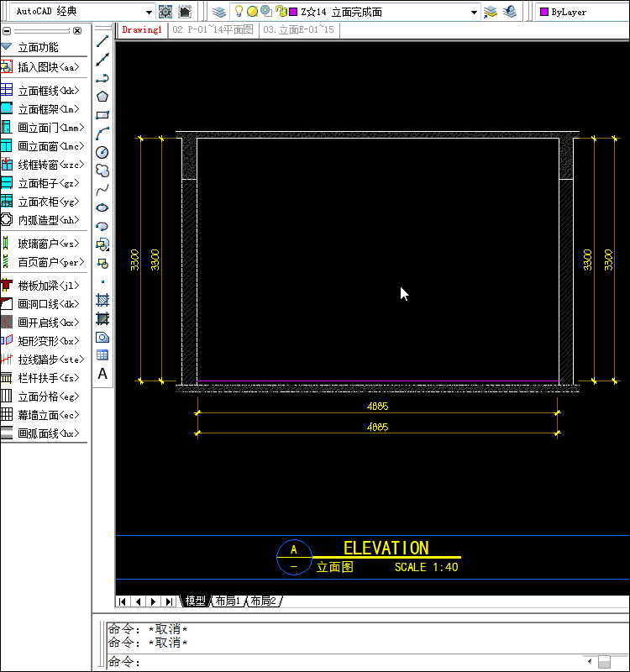Select the Ellipse tool

[102, 207]
